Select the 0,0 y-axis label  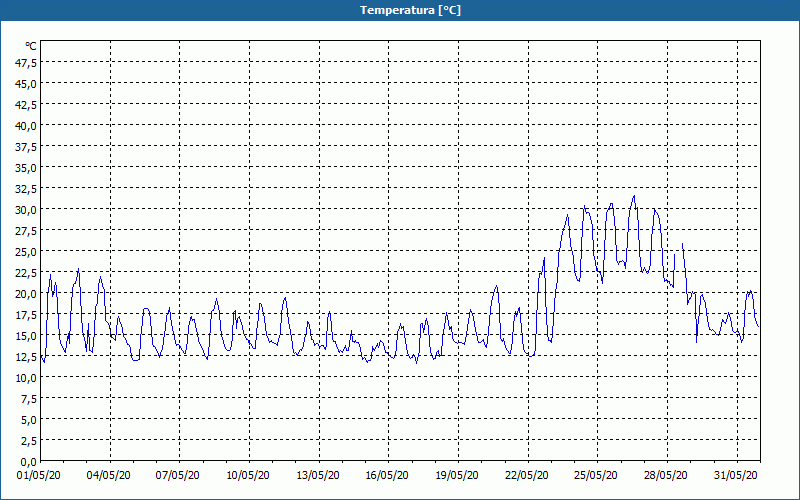pyautogui.click(x=28, y=462)
